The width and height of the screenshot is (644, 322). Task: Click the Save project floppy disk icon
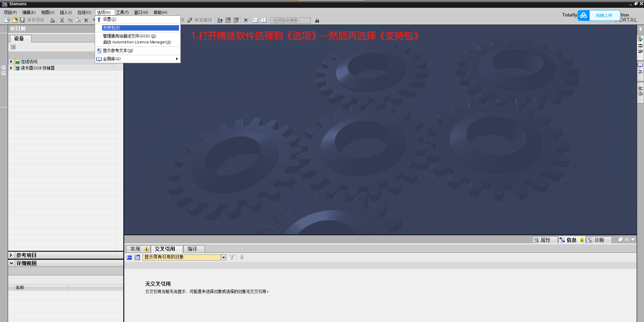[22, 20]
